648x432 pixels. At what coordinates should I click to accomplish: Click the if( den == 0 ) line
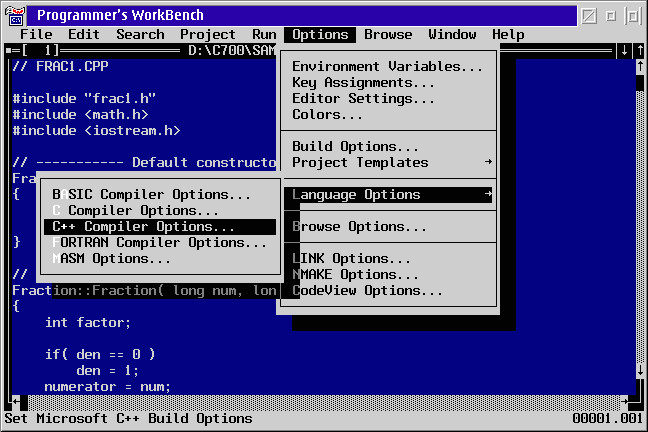tap(100, 355)
